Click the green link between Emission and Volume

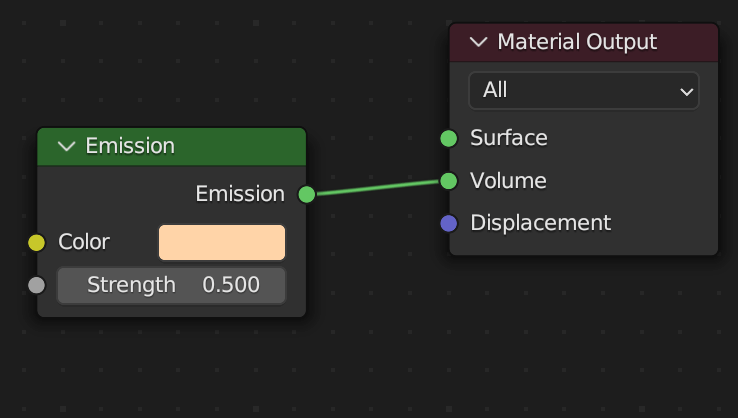tap(378, 187)
